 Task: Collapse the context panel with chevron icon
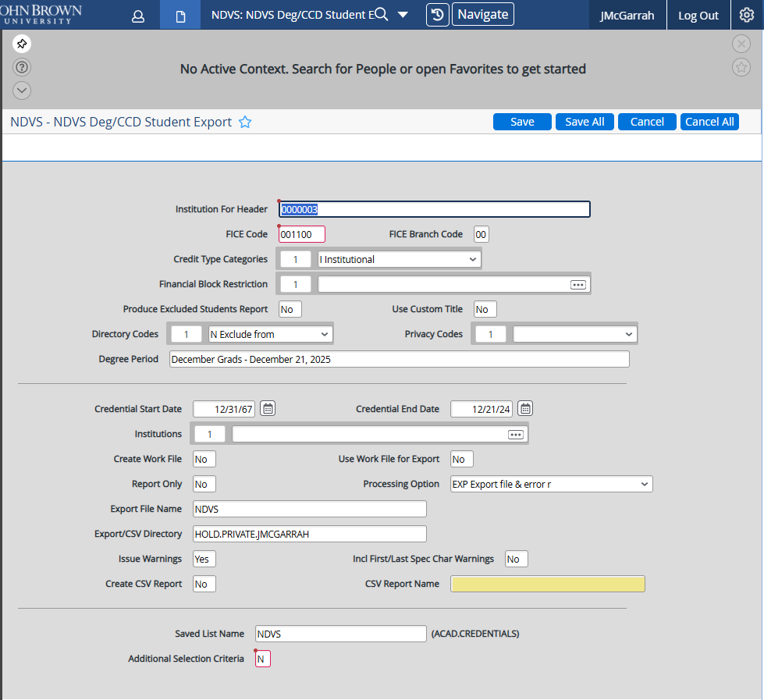pyautogui.click(x=21, y=91)
